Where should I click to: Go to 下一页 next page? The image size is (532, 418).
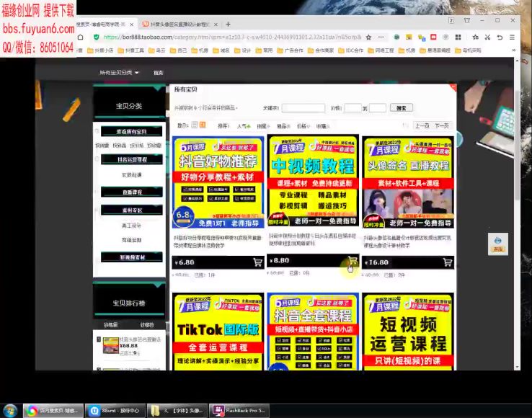[x=442, y=126]
